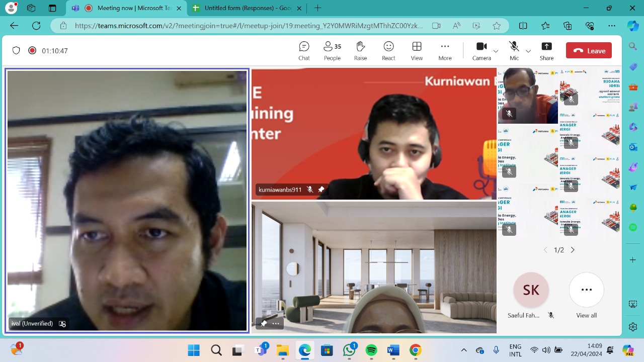Go back in browser history
This screenshot has width=644, height=362.
click(14, 26)
